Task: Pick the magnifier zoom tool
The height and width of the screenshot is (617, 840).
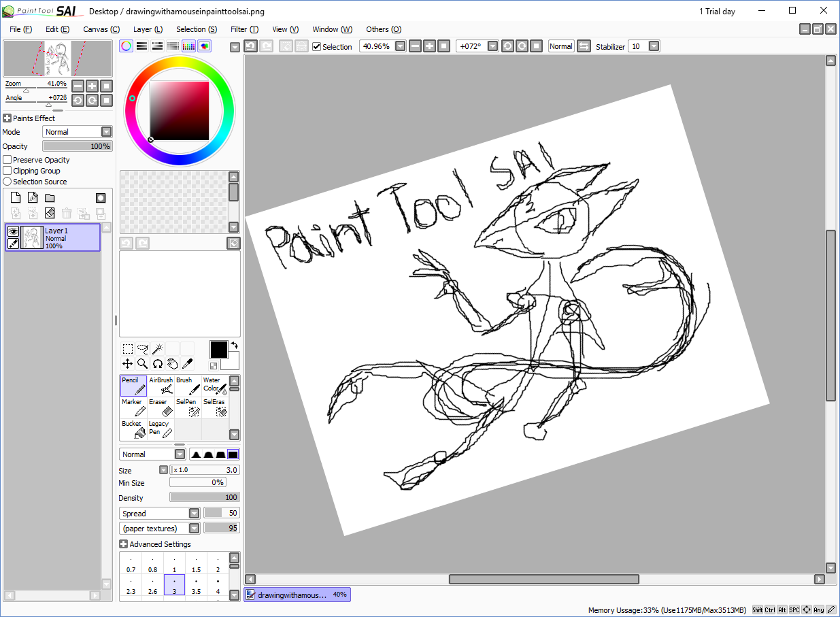Action: 142,364
